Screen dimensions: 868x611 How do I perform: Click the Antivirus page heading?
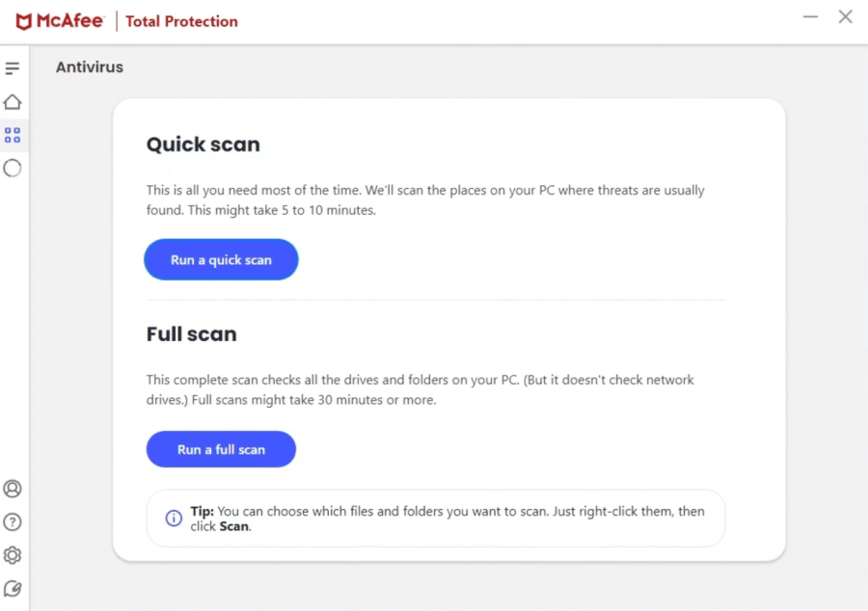click(90, 67)
